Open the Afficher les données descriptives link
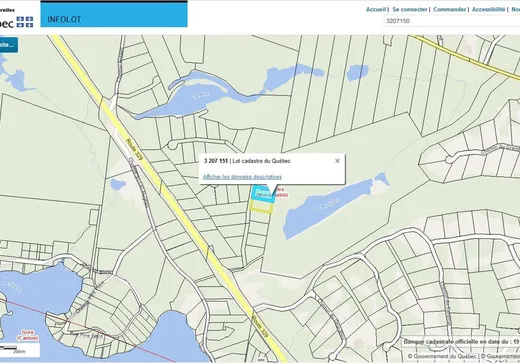This screenshot has height=364, width=520. coord(242,177)
